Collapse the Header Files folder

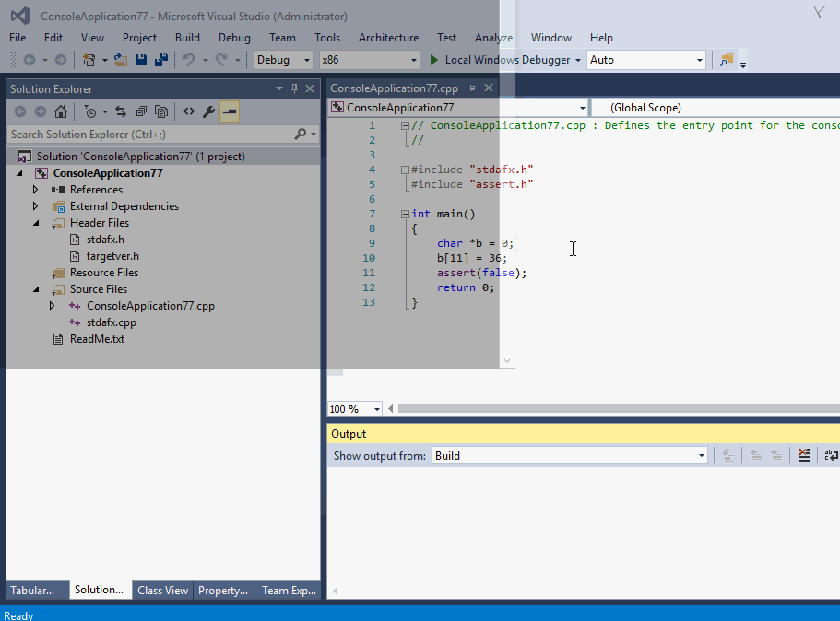36,223
